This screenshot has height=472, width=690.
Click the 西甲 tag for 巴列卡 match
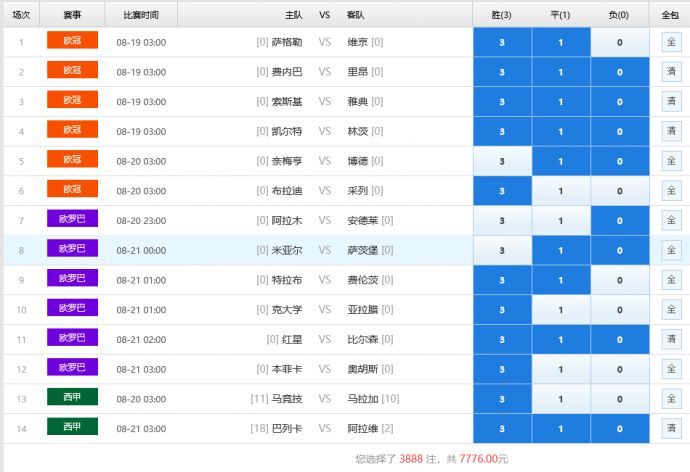coord(72,427)
